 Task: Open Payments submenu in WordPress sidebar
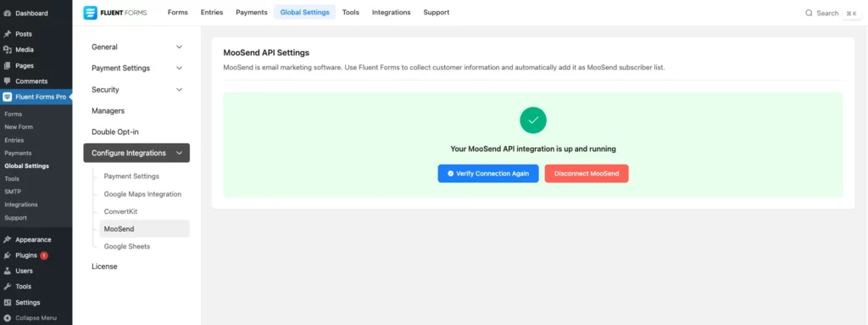click(x=18, y=153)
